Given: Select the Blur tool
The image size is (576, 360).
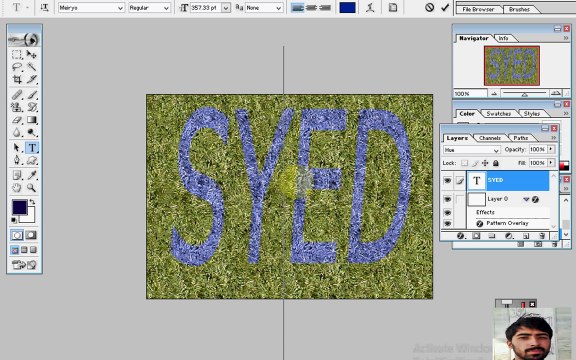Looking at the screenshot, I should pyautogui.click(x=17, y=132).
